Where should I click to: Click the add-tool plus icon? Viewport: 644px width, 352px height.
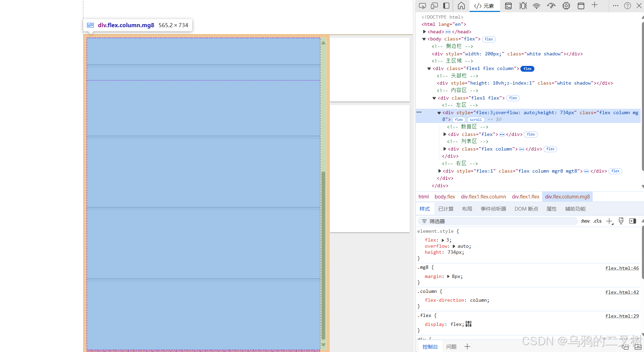[595, 6]
